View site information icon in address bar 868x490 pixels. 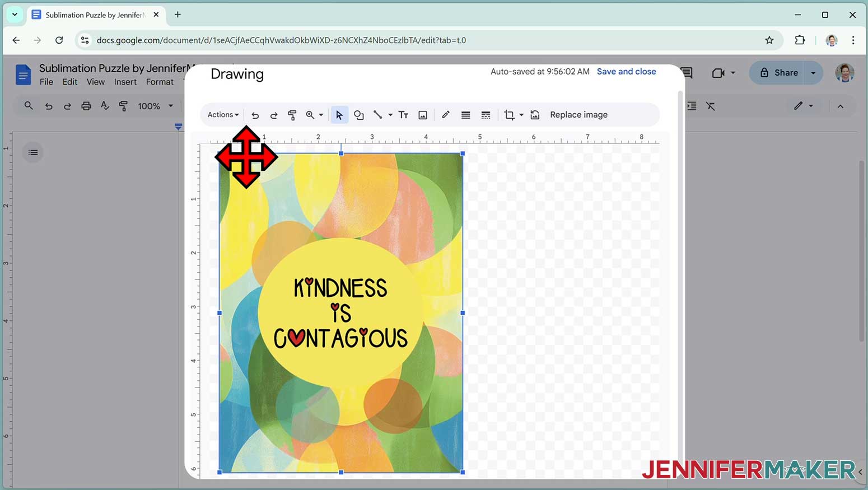(85, 40)
